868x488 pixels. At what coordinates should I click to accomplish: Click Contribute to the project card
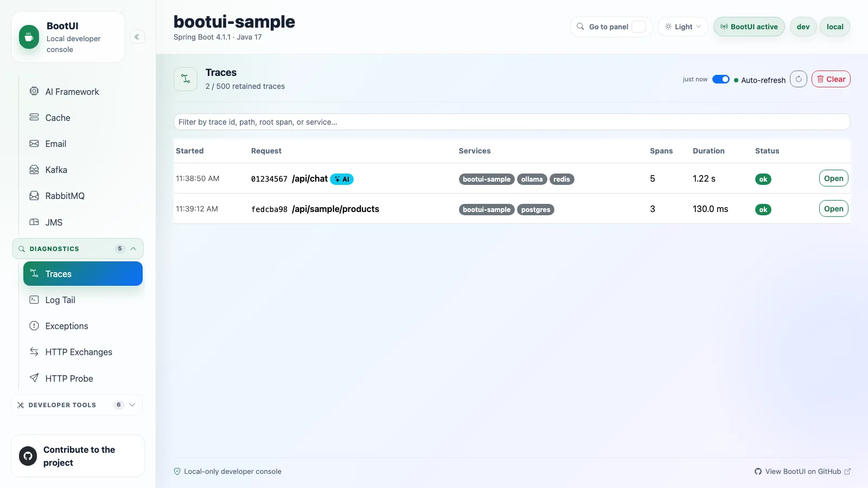click(78, 456)
